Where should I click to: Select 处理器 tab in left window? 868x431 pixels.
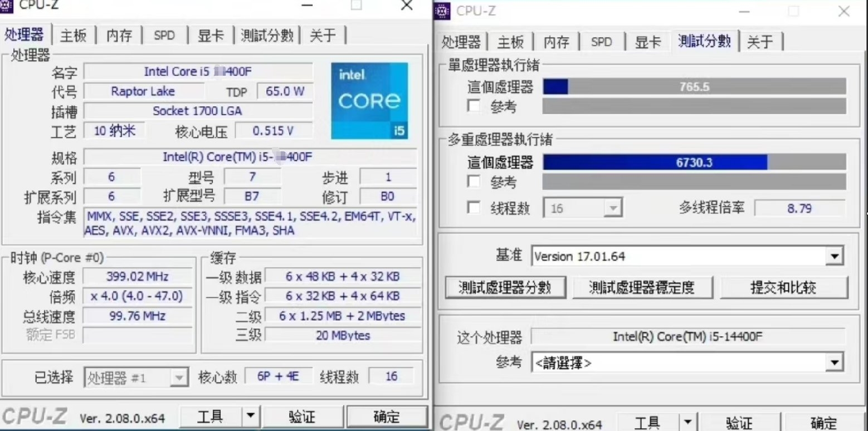[25, 35]
